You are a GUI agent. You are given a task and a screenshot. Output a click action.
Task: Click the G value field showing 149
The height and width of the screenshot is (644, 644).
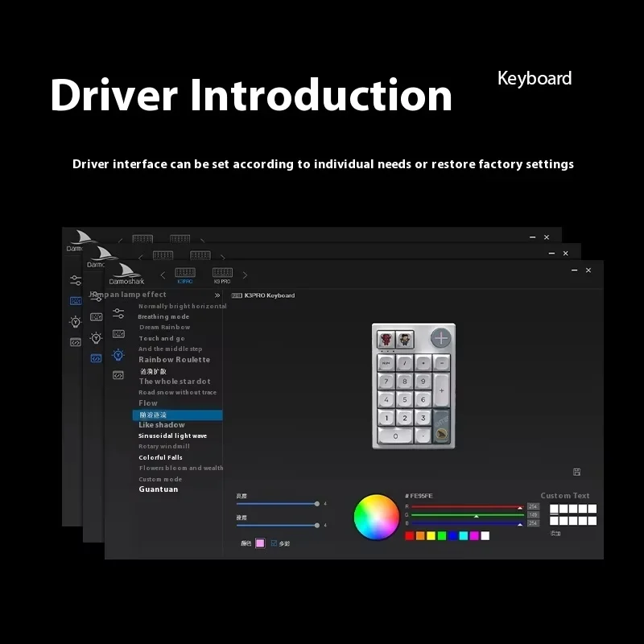click(x=533, y=515)
